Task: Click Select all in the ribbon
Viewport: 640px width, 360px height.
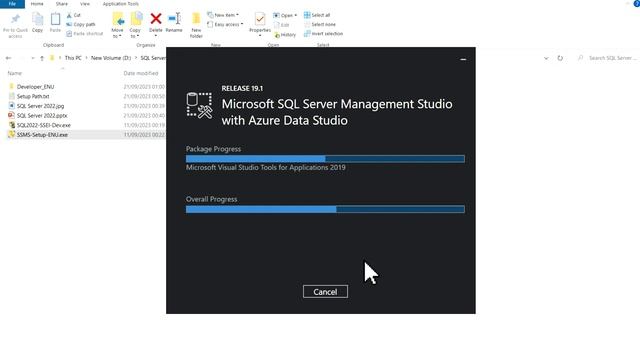Action: tap(317, 15)
